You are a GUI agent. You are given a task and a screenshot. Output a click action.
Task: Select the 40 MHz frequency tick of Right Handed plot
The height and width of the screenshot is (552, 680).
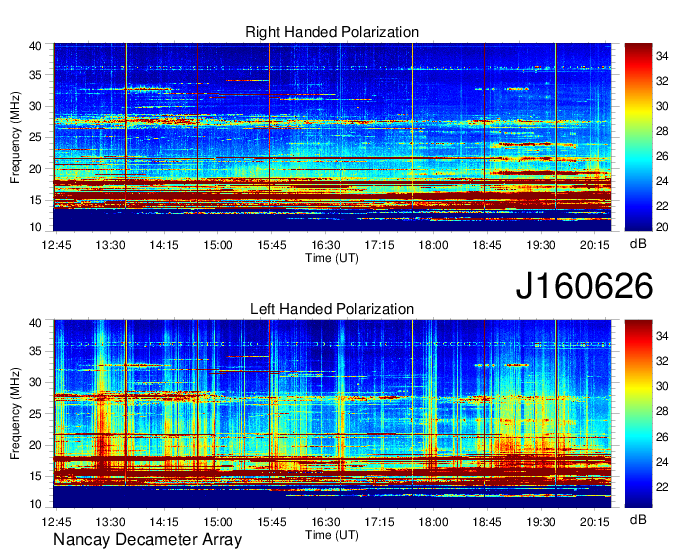(x=35, y=46)
